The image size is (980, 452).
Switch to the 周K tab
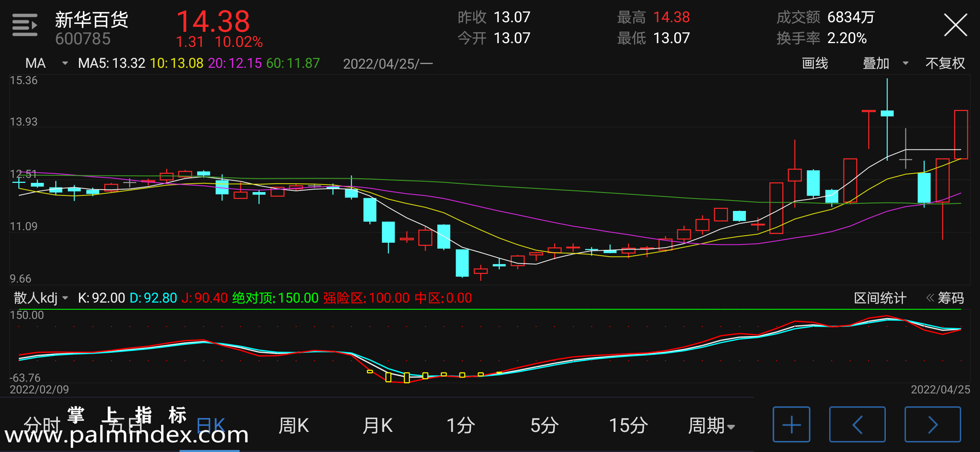click(x=294, y=426)
